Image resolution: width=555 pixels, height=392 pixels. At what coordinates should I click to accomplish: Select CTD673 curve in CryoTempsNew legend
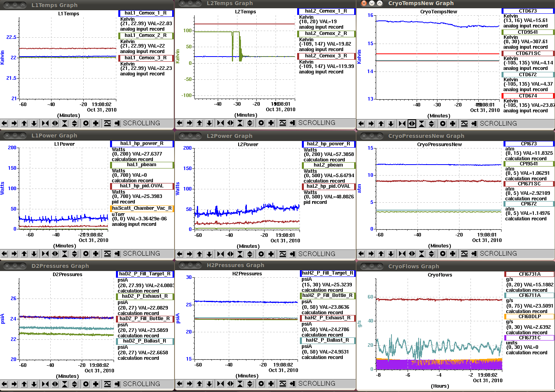(528, 11)
